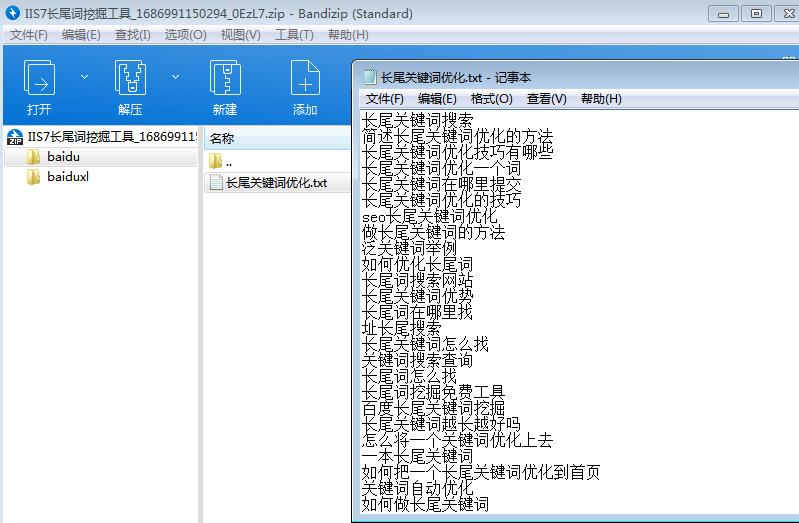
Task: Click line '长尾关键词优化一个词'
Action: (x=441, y=168)
